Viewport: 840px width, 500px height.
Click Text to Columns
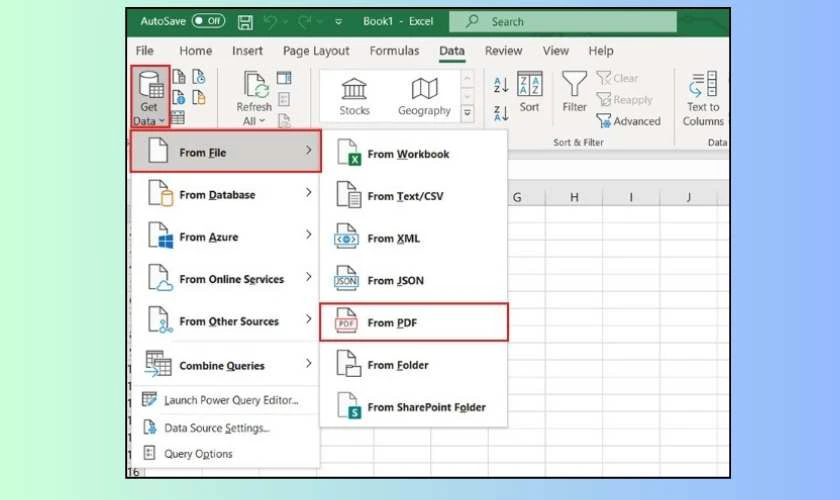pyautogui.click(x=703, y=99)
